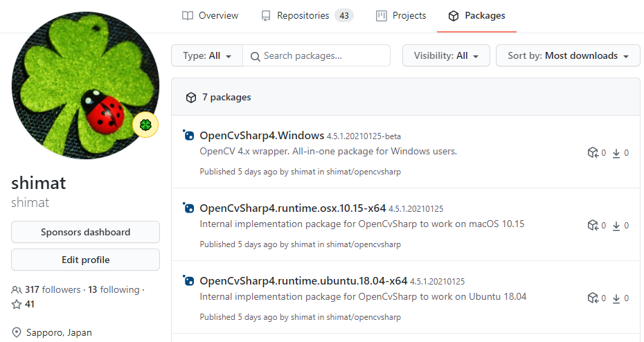The width and height of the screenshot is (644, 342).
Task: Click the Edit profile button
Action: 85,260
